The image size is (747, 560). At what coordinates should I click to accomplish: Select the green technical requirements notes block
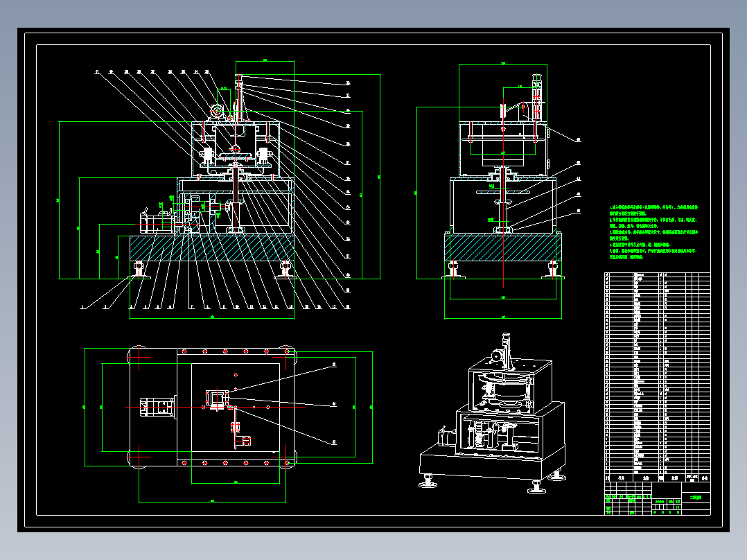(x=653, y=232)
